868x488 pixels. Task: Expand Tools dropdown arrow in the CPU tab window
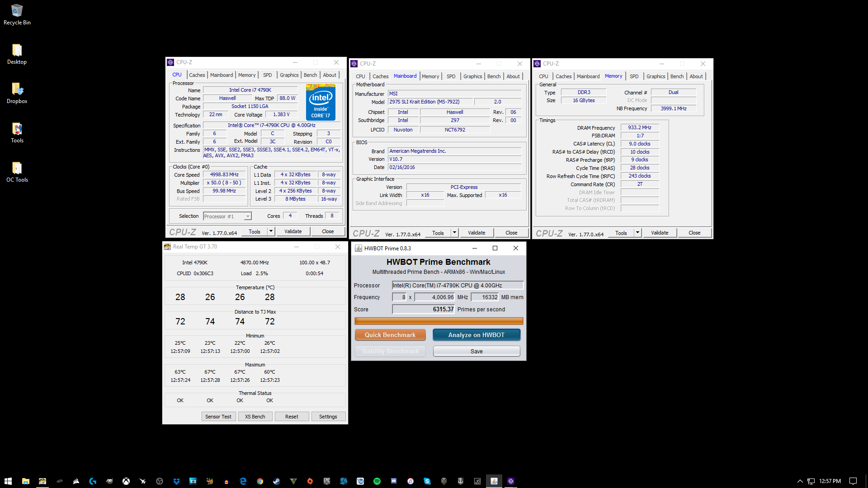(271, 231)
